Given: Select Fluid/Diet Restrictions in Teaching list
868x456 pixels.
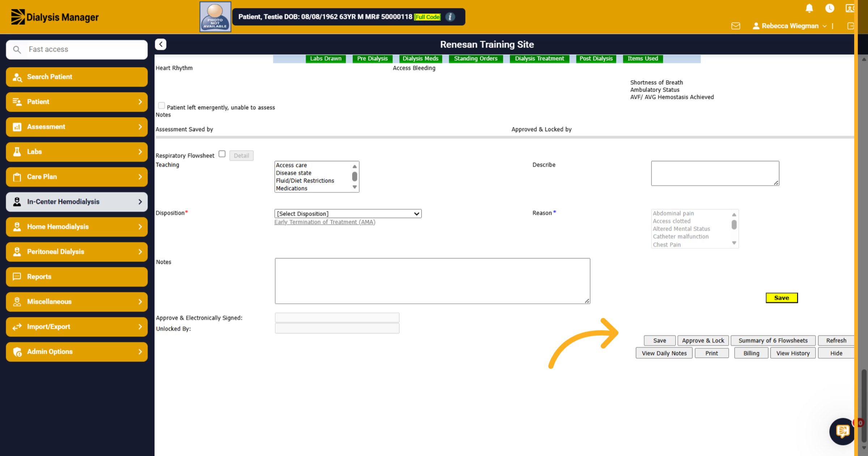Looking at the screenshot, I should pos(305,181).
